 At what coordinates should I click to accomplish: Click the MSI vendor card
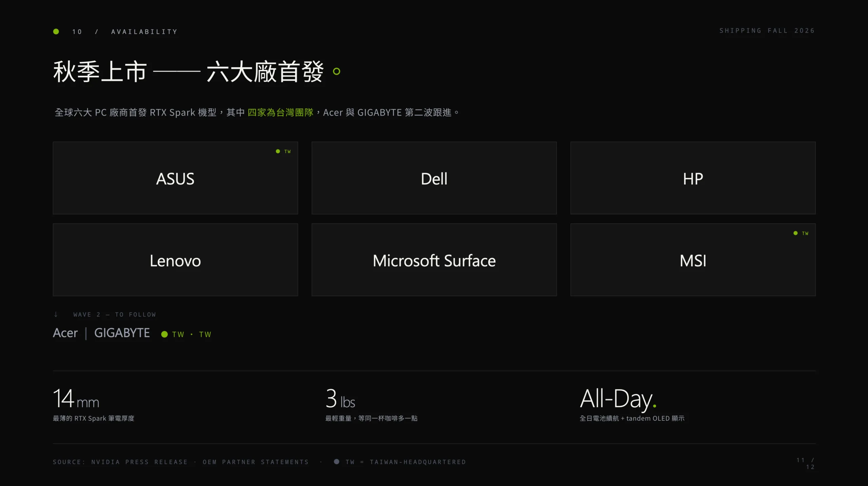click(693, 260)
